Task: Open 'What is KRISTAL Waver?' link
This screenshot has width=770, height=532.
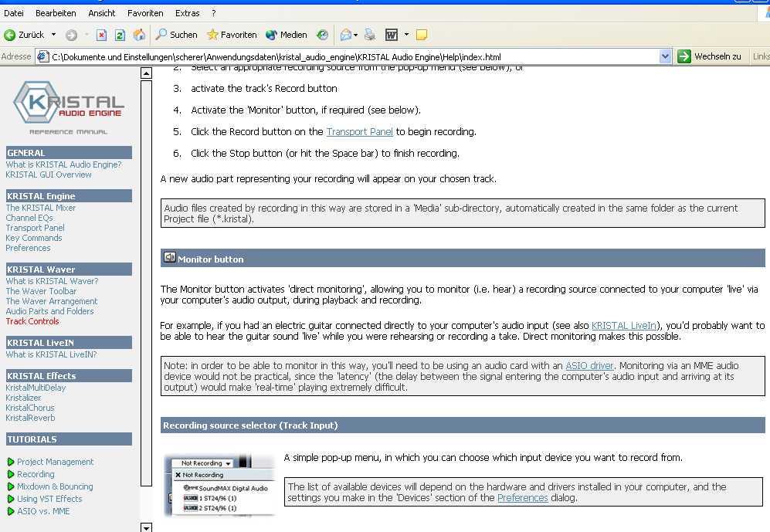Action: coord(52,281)
